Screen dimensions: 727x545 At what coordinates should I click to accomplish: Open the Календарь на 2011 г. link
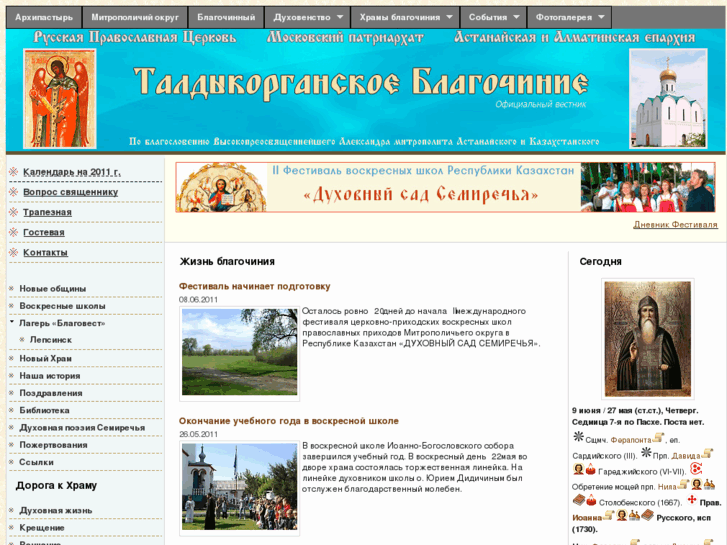[72, 172]
